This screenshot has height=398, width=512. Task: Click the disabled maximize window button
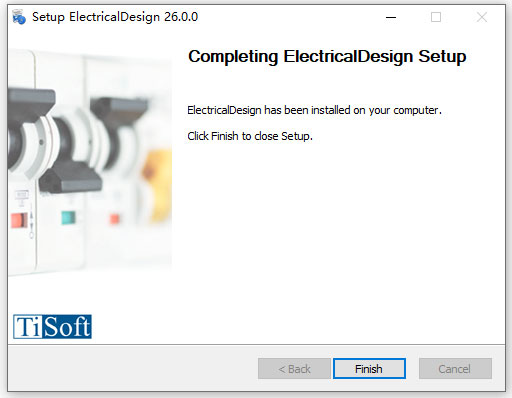436,17
